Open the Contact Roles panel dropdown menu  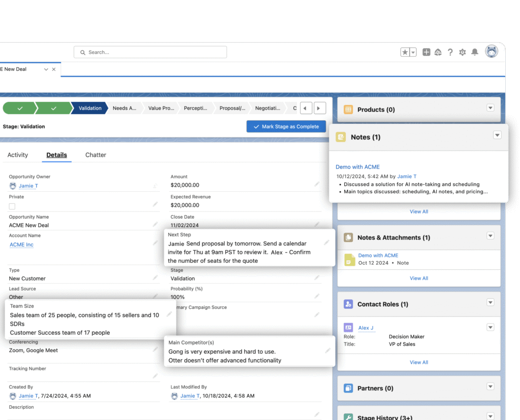click(490, 302)
